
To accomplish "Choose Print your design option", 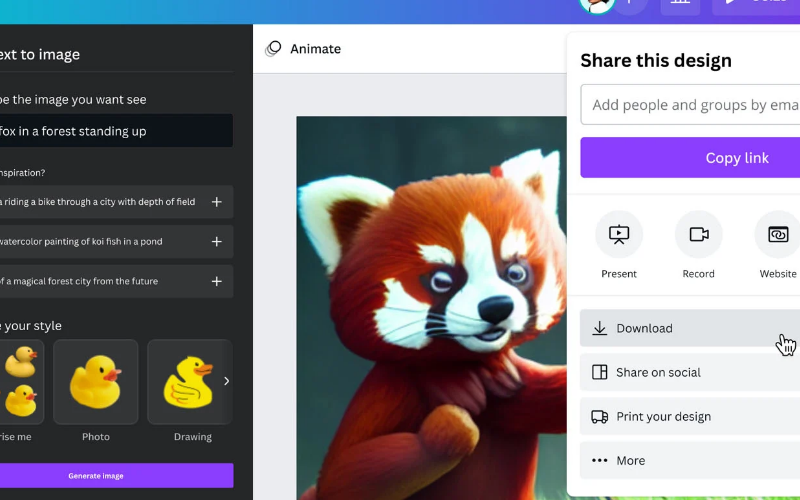I will [690, 416].
